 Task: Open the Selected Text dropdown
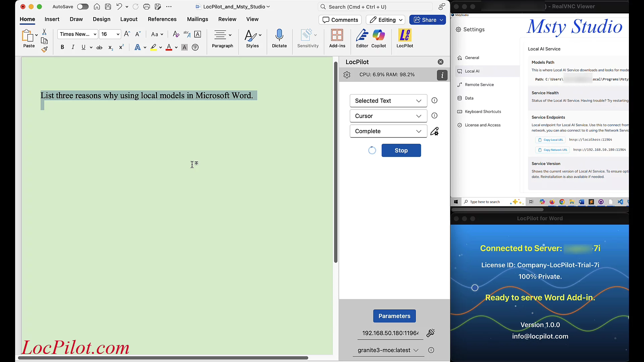388,101
